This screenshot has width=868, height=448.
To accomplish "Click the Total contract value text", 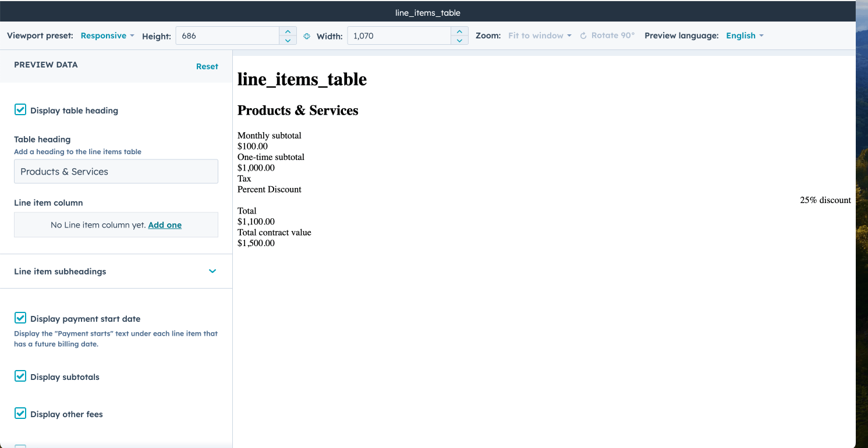I will click(274, 232).
